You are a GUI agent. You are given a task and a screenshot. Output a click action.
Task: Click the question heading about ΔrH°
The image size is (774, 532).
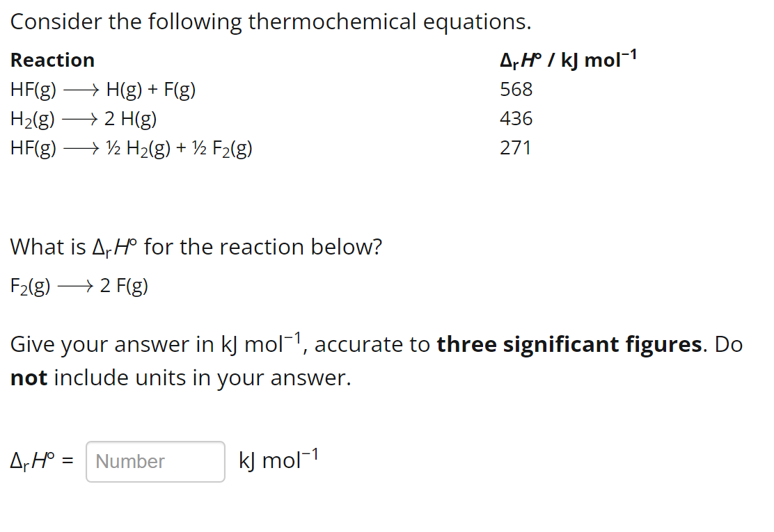[x=196, y=246]
